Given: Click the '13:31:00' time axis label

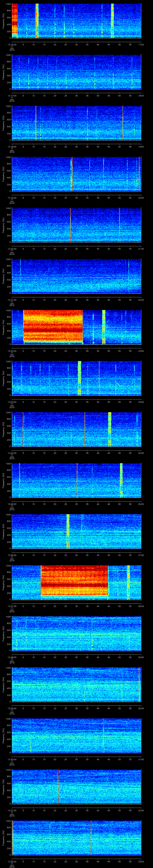Looking at the screenshot, I should 12,810.
